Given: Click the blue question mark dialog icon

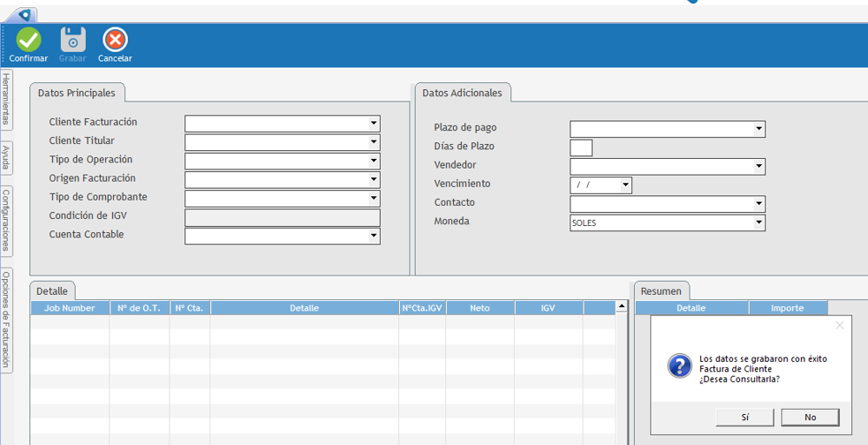Looking at the screenshot, I should pyautogui.click(x=679, y=366).
